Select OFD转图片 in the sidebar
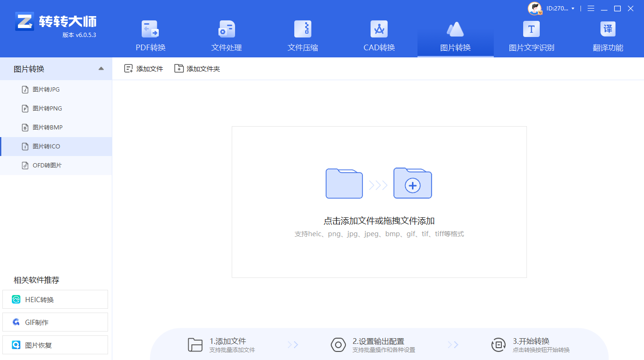Viewport: 644px width, 360px height. pos(47,166)
